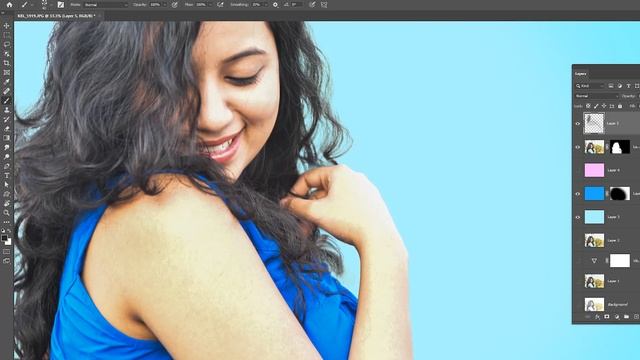The image size is (640, 360).
Task: Hide Layer 5 using its eye icon
Action: (x=578, y=124)
